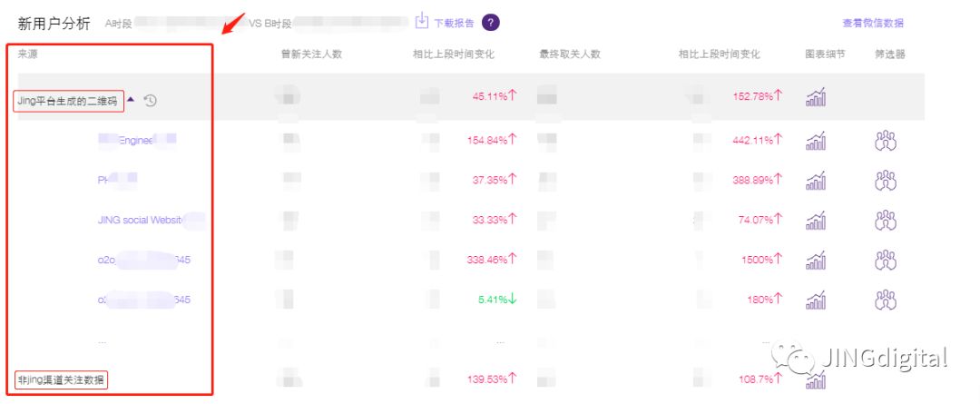980x404 pixels.
Task: Show chart details for JING social Website row
Action: (816, 220)
